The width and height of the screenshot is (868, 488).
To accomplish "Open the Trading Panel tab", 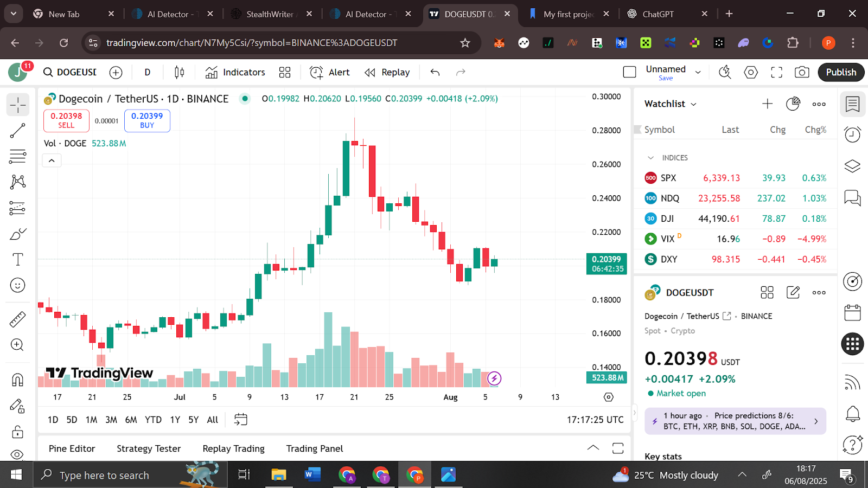I will pos(315,448).
